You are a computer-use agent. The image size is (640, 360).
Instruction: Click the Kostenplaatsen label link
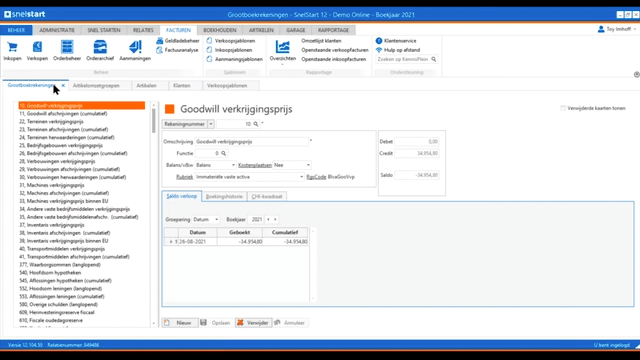point(255,165)
